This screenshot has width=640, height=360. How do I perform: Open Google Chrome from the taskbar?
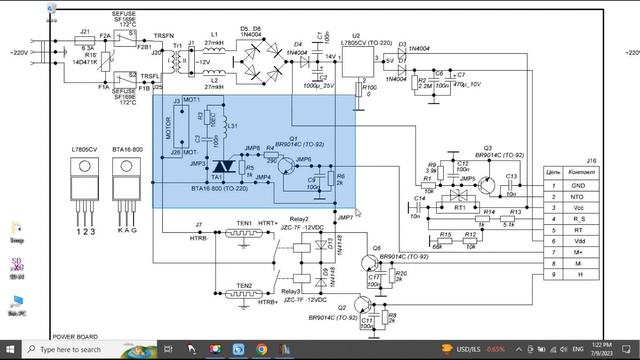[x=262, y=349]
